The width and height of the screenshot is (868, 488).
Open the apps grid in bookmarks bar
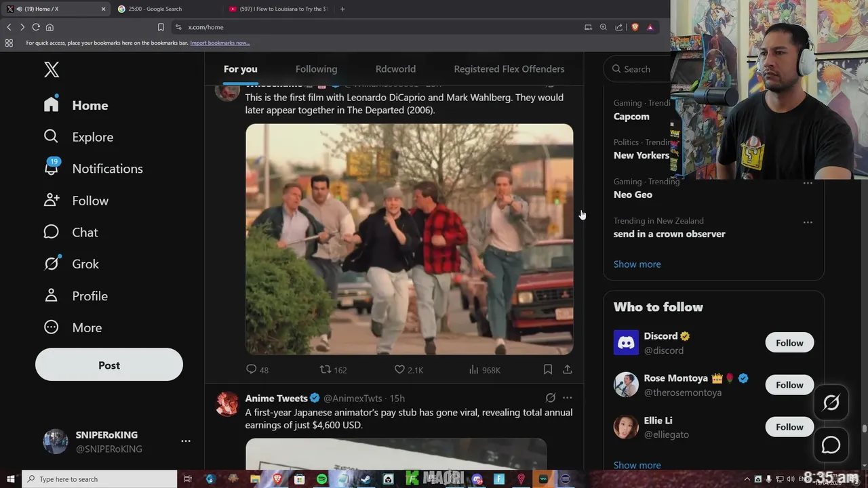coord(9,43)
